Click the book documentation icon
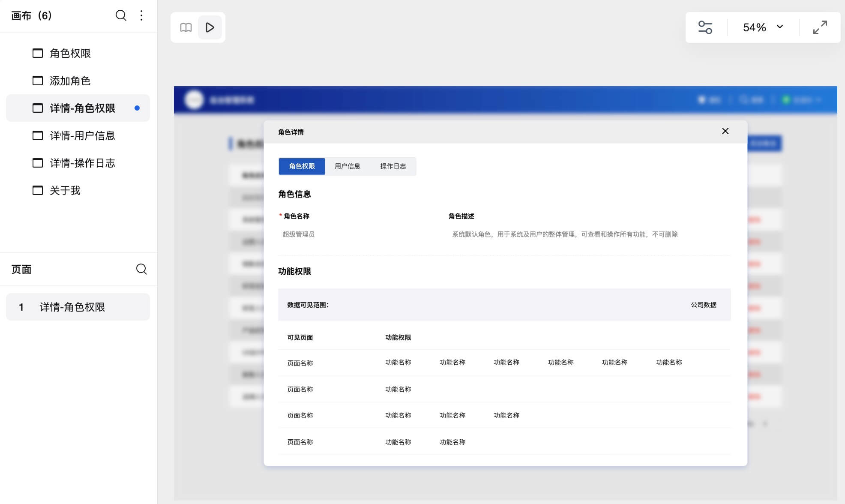Screen dimensions: 845x504 [186, 27]
